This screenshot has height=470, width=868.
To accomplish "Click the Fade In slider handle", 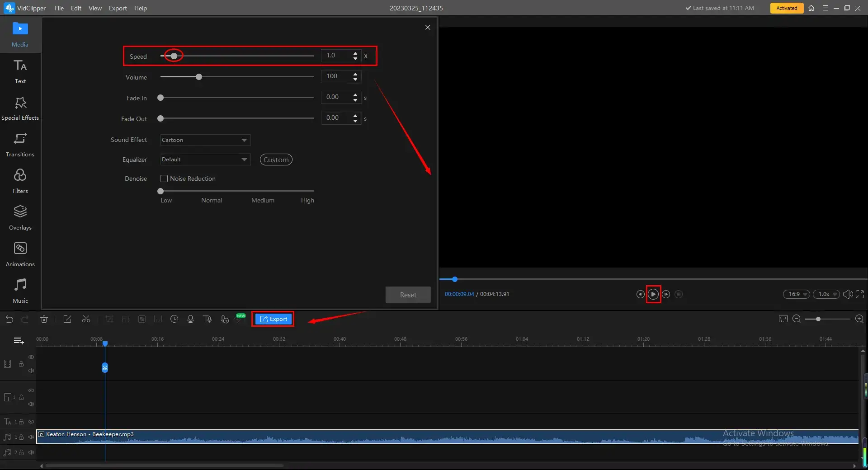I will (160, 98).
